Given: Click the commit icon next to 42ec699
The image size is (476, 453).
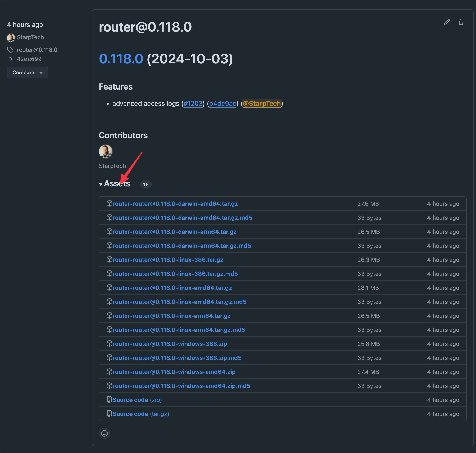Looking at the screenshot, I should 10,59.
